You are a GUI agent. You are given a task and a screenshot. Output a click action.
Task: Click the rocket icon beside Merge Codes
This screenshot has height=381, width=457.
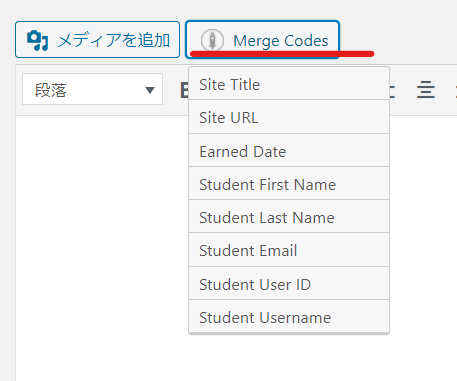(212, 40)
